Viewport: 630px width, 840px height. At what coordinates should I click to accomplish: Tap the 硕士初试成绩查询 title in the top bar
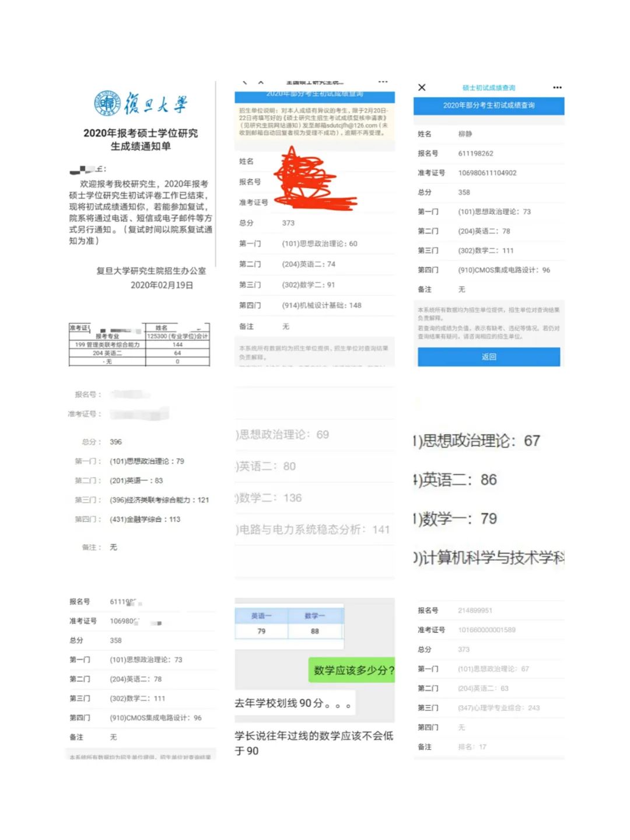pyautogui.click(x=489, y=87)
